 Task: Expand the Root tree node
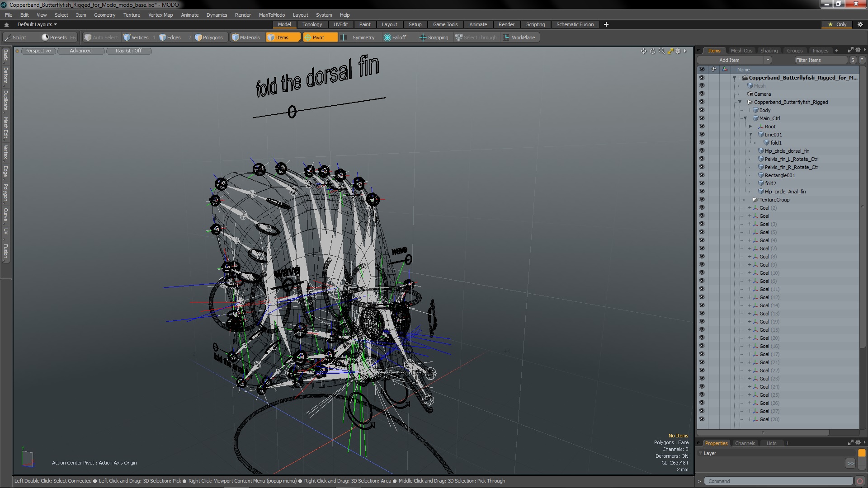pyautogui.click(x=751, y=127)
